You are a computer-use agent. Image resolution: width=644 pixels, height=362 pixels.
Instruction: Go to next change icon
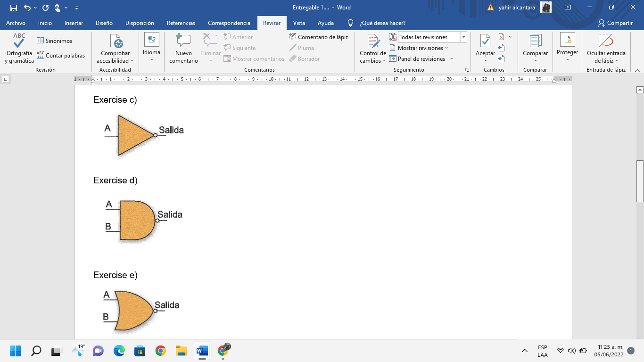click(x=501, y=58)
